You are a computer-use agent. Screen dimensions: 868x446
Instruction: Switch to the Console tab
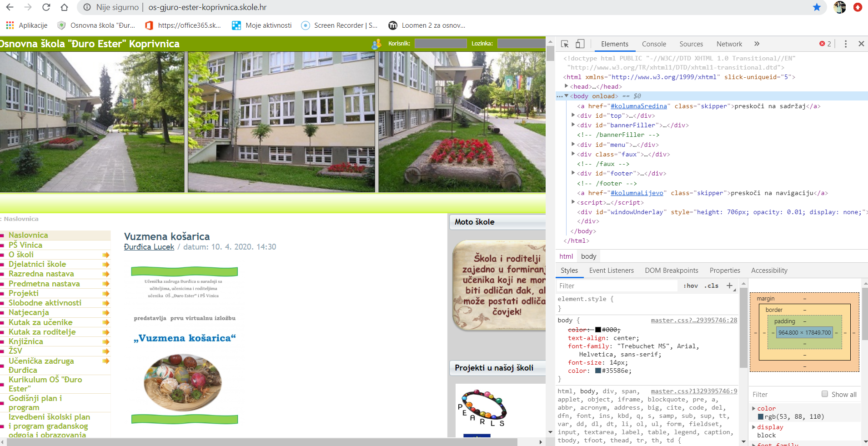point(653,44)
